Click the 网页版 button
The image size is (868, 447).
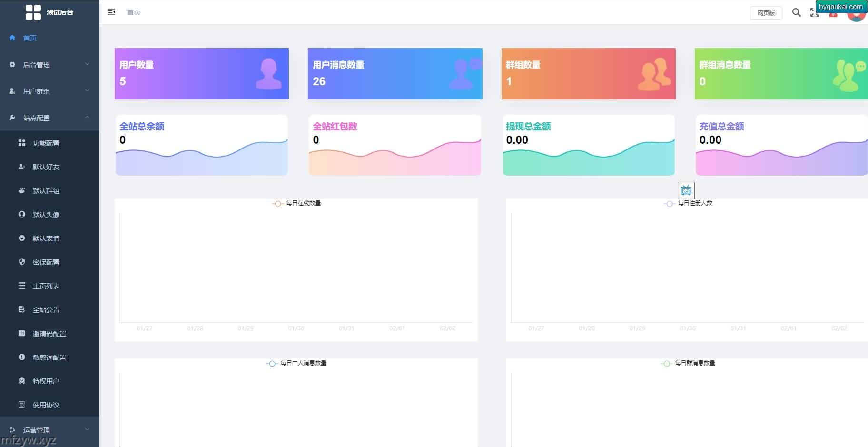766,13
